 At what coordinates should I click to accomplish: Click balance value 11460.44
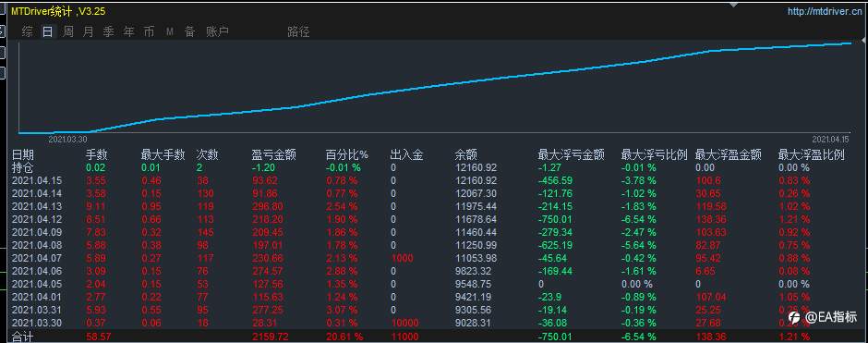coord(476,232)
